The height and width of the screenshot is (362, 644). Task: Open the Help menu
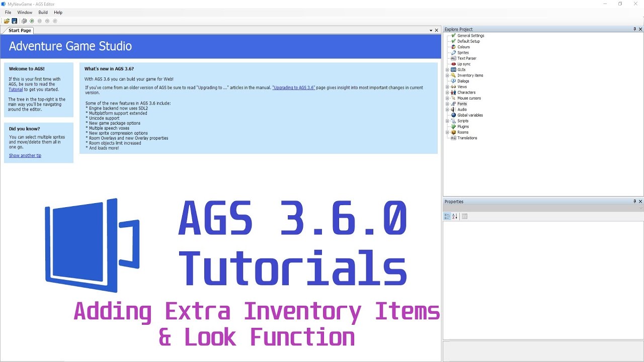pos(58,13)
